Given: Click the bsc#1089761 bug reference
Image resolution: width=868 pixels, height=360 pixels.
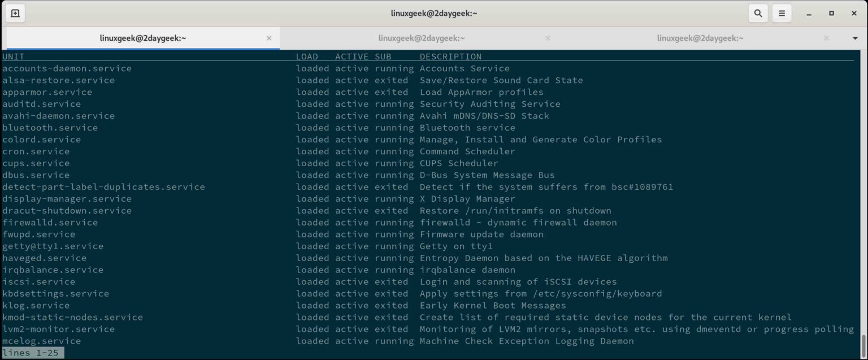Looking at the screenshot, I should point(641,186).
